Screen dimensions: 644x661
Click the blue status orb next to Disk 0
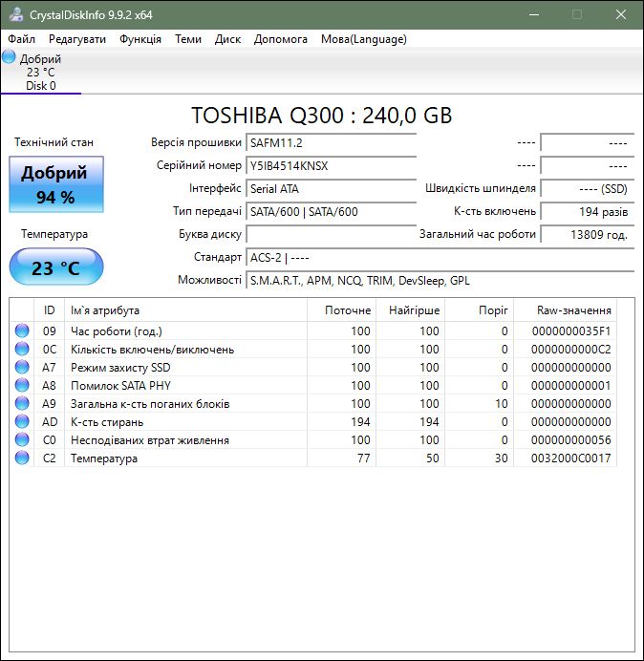tap(9, 57)
